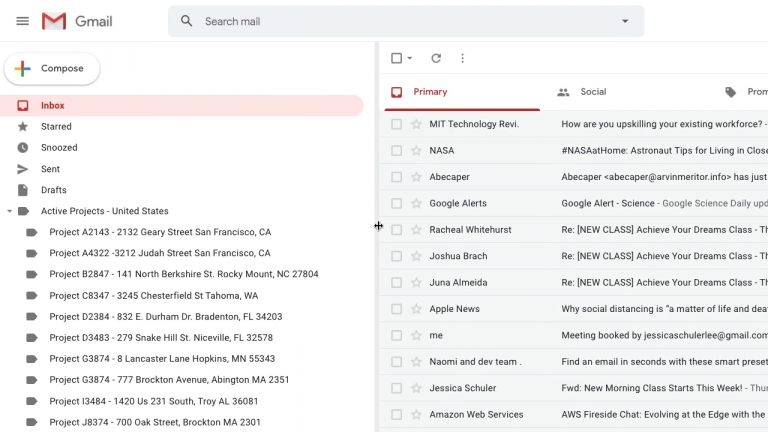Open Project D3483 Snake Hill St. label
This screenshot has width=768, height=432.
coord(161,338)
